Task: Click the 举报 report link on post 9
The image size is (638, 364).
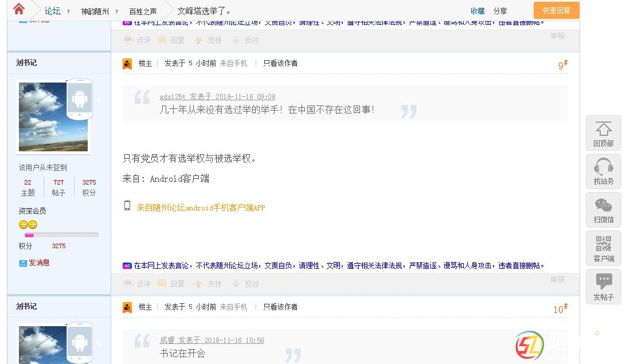Action: [x=557, y=279]
